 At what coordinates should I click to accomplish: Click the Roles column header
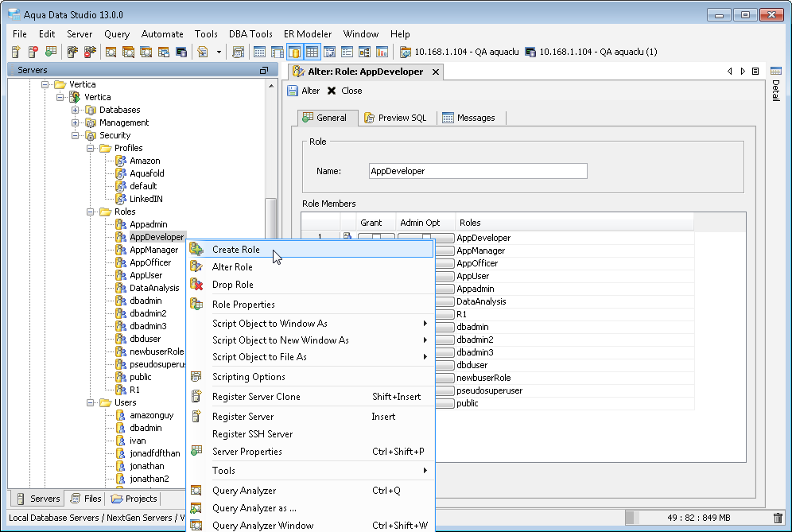point(574,223)
